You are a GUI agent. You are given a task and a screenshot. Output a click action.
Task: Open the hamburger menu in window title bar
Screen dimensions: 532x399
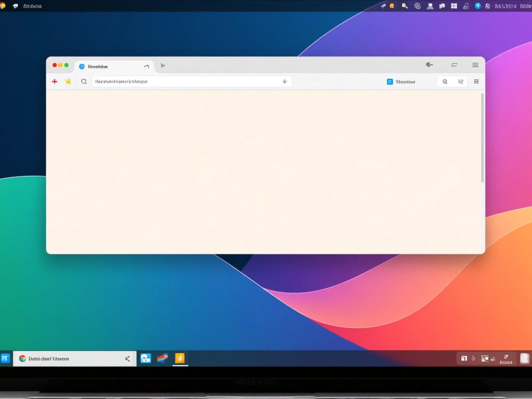pyautogui.click(x=475, y=65)
